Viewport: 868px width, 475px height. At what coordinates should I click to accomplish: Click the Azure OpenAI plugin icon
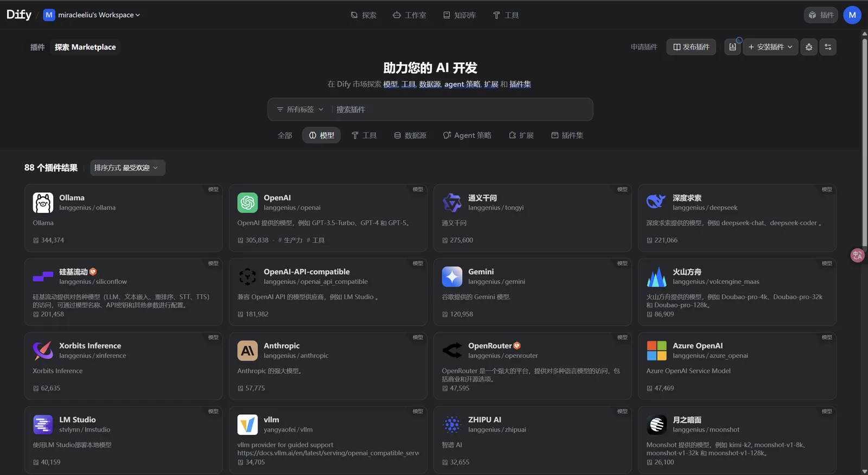656,351
